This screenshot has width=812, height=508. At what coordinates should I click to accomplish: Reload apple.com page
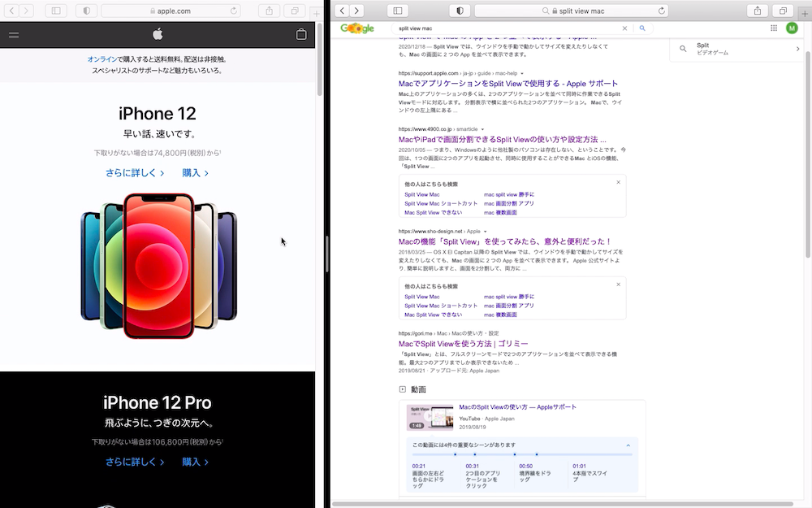(234, 11)
